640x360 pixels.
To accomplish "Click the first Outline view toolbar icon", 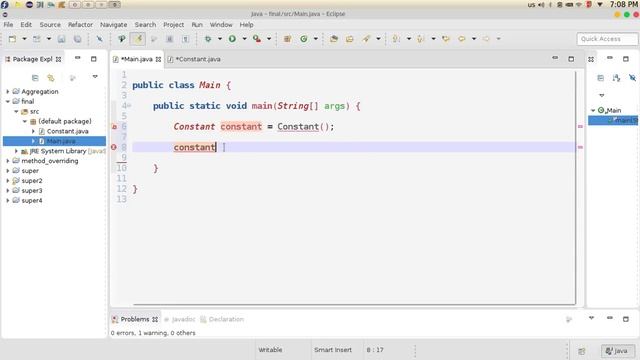I will tap(600, 78).
